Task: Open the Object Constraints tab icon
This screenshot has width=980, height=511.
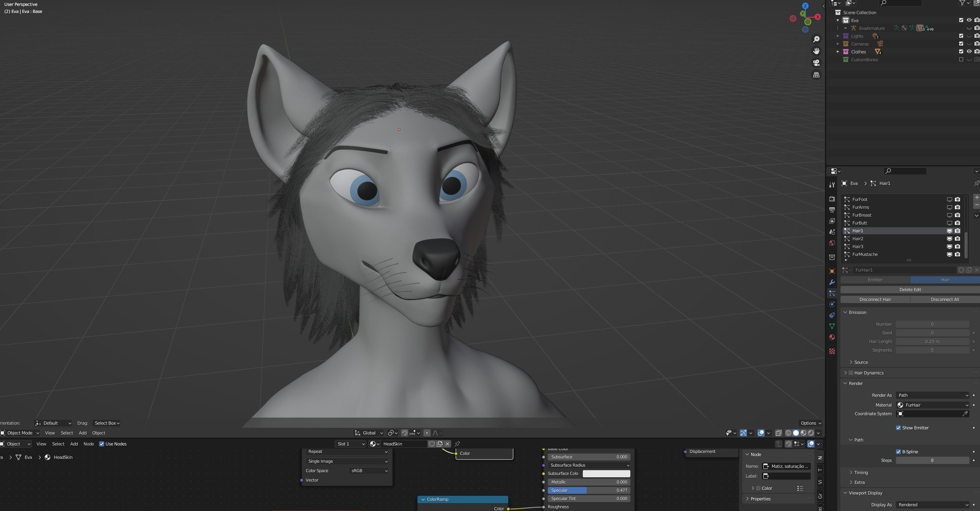Action: 832,315
